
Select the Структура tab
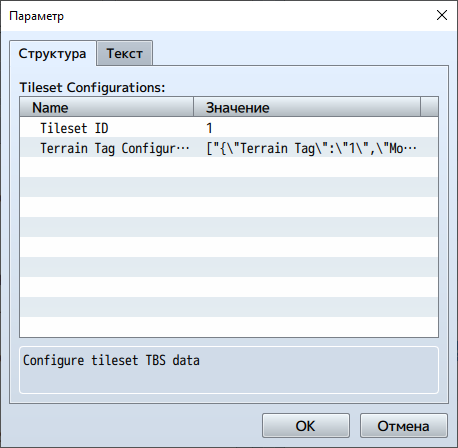(53, 53)
